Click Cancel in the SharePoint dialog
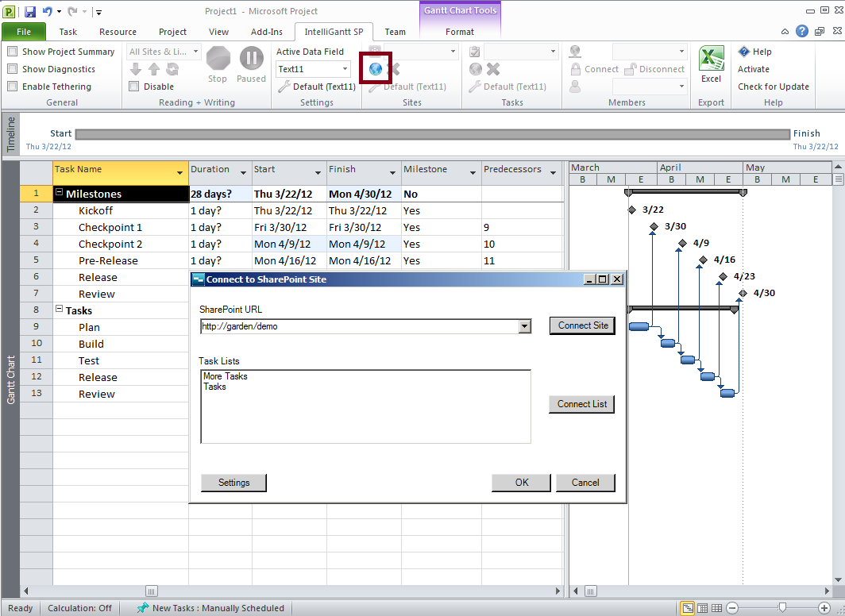The image size is (845, 616). pyautogui.click(x=585, y=483)
